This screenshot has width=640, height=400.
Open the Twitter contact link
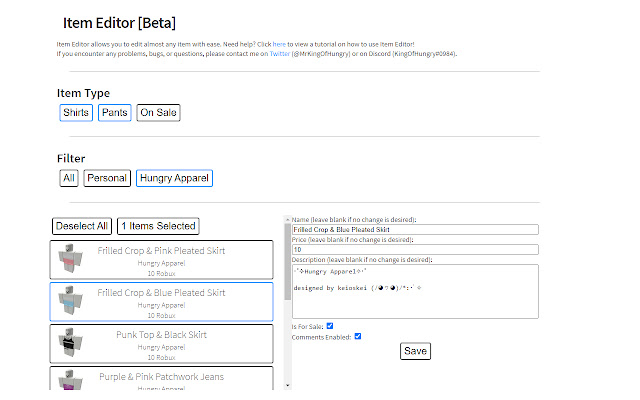tap(280, 53)
